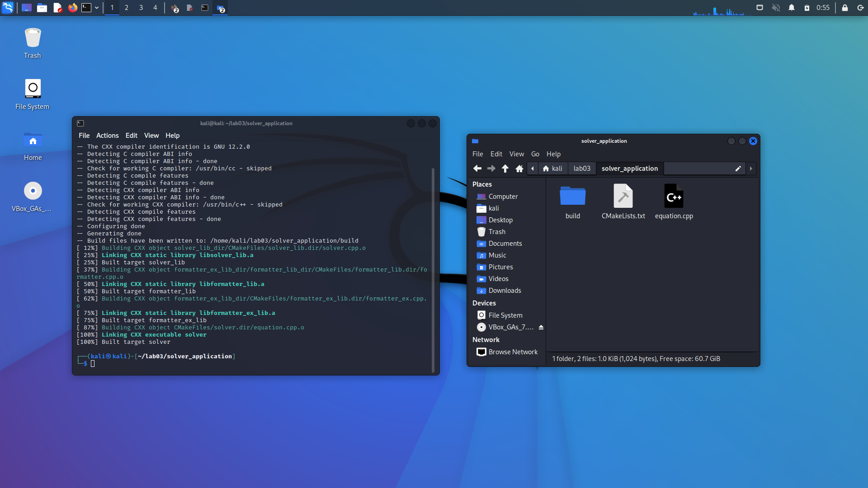The image size is (868, 488).
Task: Go to the home directory using the Home icon
Action: tap(519, 168)
